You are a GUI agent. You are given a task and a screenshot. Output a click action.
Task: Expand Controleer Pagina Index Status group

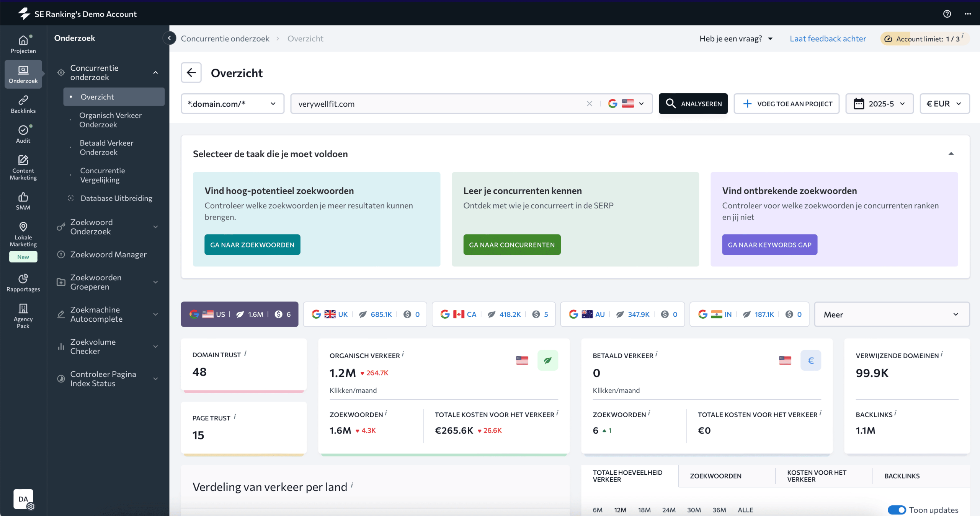coord(155,379)
